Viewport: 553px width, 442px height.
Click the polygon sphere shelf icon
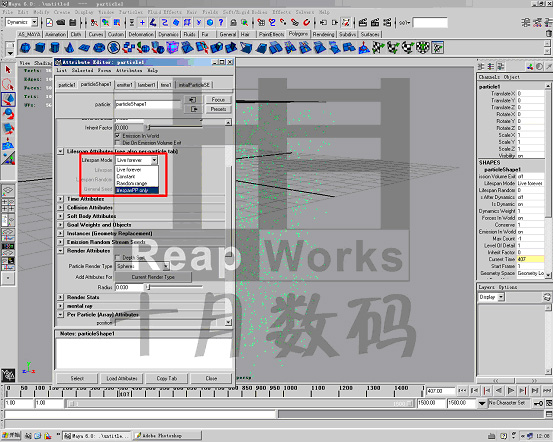(25, 48)
